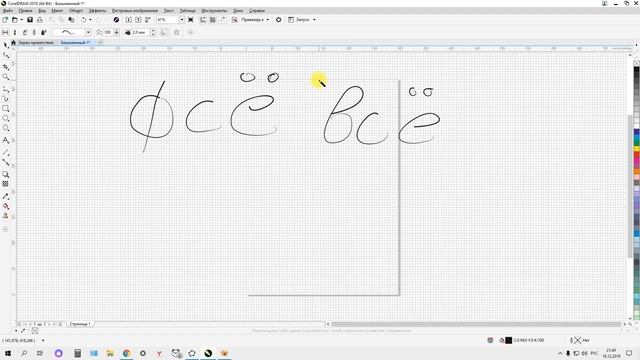This screenshot has width=640, height=360.
Task: Switch artistic media to Sprayer mode
Action: 25,32
